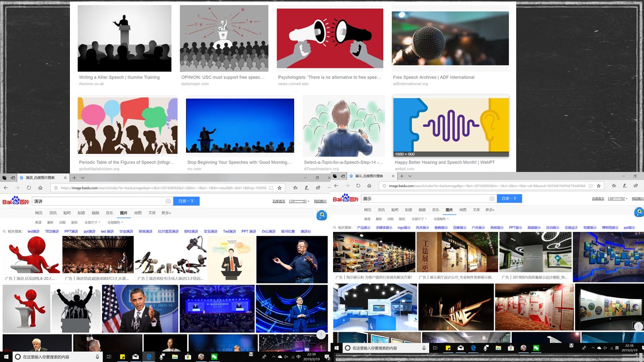Open tab list chevron in 演讲 browser
Screen dimensions: 644x362
(x=83, y=177)
